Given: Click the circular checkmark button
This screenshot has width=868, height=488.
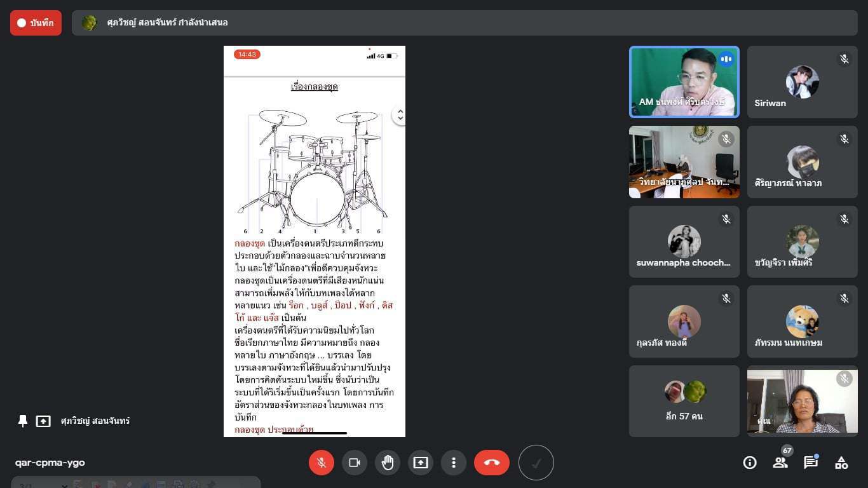Looking at the screenshot, I should [536, 463].
